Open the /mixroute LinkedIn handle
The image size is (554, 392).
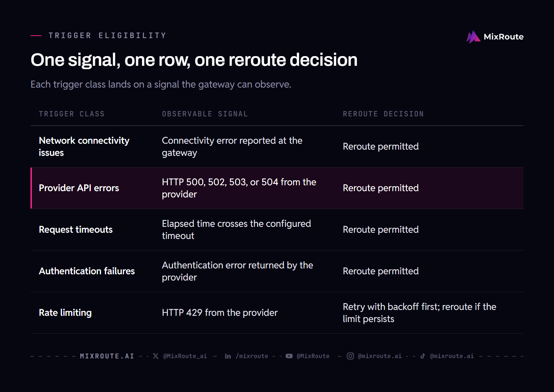[252, 356]
